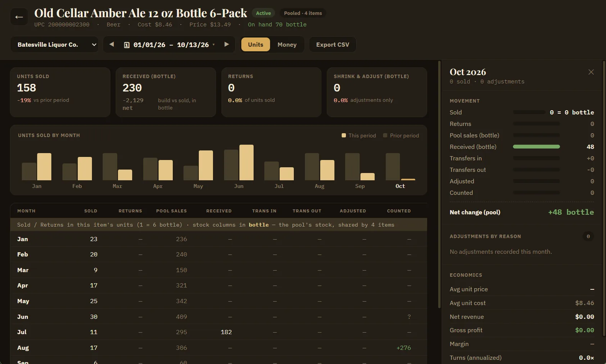Screen dimensions: 606x364
Task: Export the data as CSV
Action: 332,44
